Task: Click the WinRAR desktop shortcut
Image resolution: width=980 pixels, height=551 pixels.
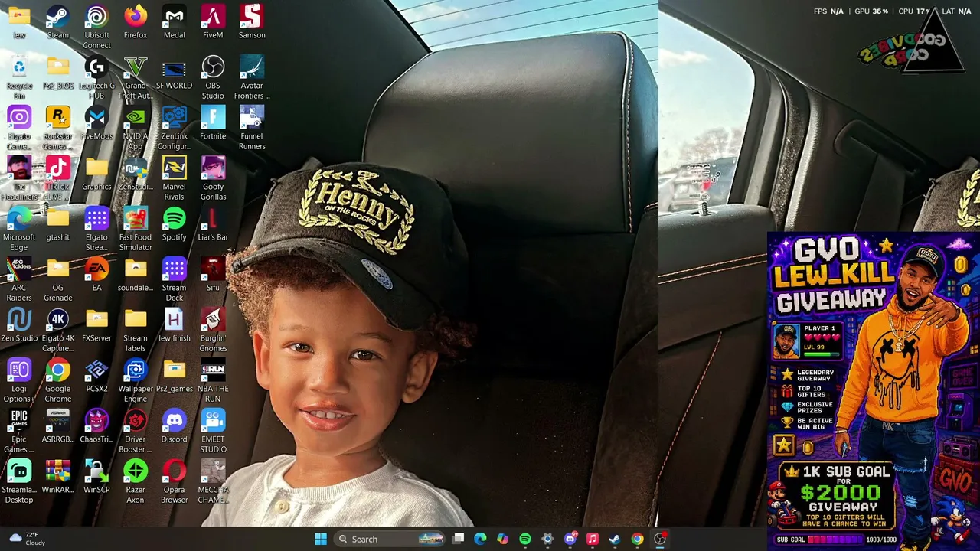Action: pyautogui.click(x=57, y=477)
